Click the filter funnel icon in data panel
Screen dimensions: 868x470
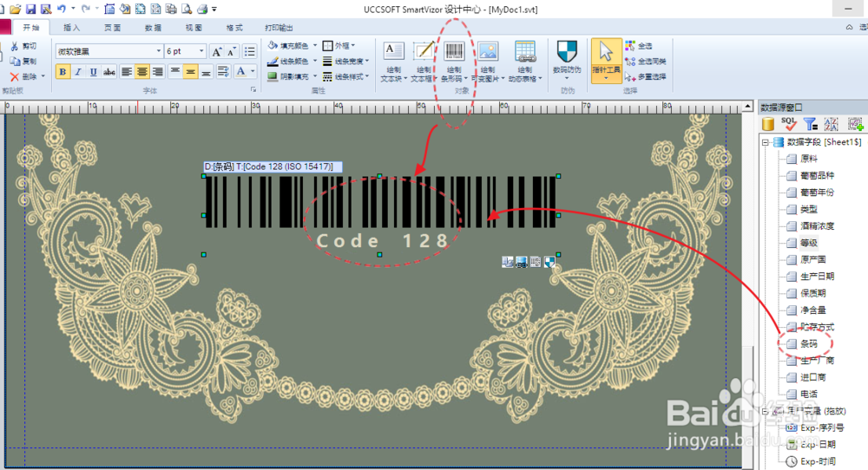(811, 124)
